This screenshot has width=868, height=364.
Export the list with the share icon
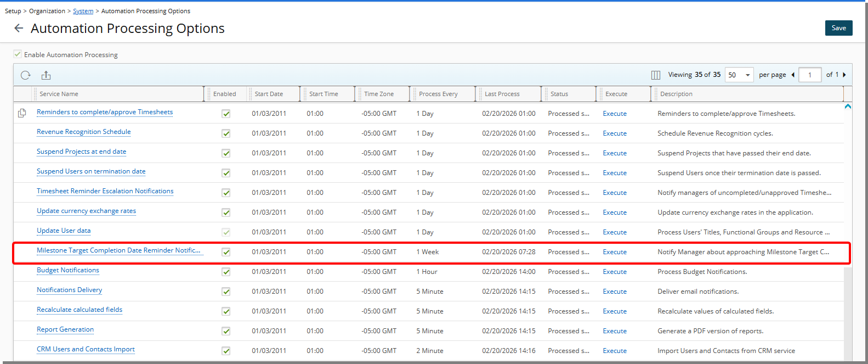coord(46,75)
